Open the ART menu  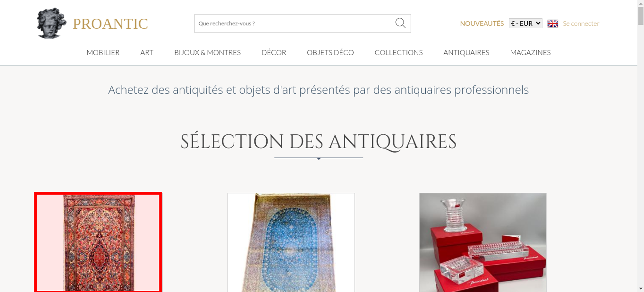point(147,52)
